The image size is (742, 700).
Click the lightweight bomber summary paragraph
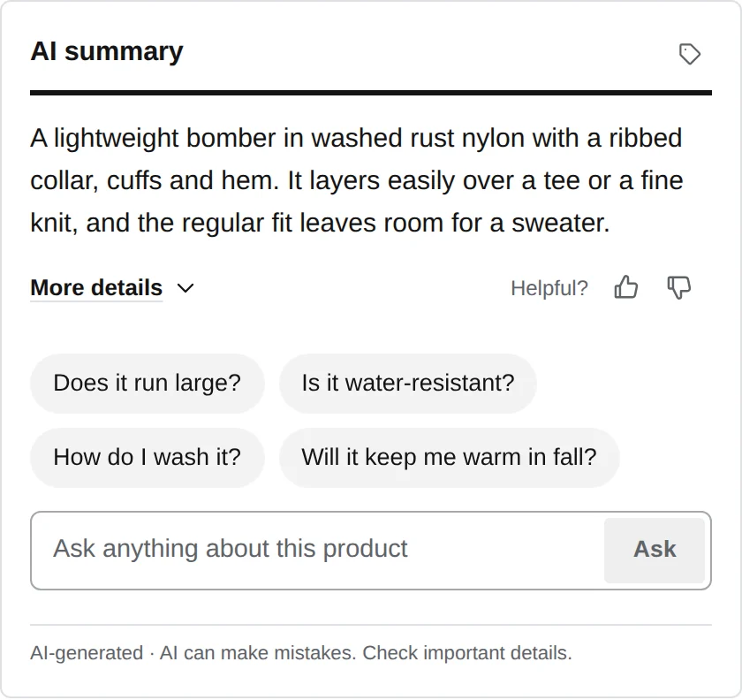(x=357, y=180)
